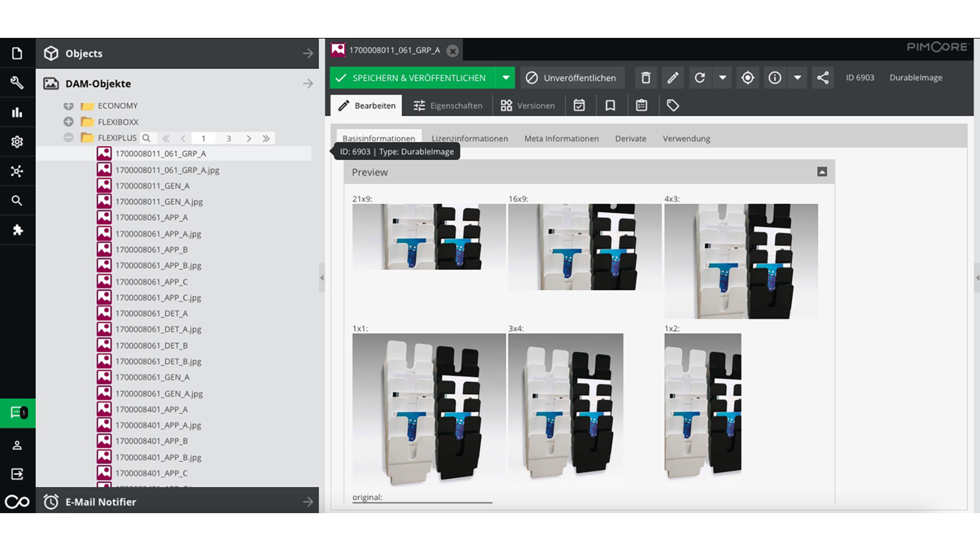Image resolution: width=980 pixels, height=551 pixels.
Task: Open the 16x9 preview thumbnail
Action: [x=584, y=247]
